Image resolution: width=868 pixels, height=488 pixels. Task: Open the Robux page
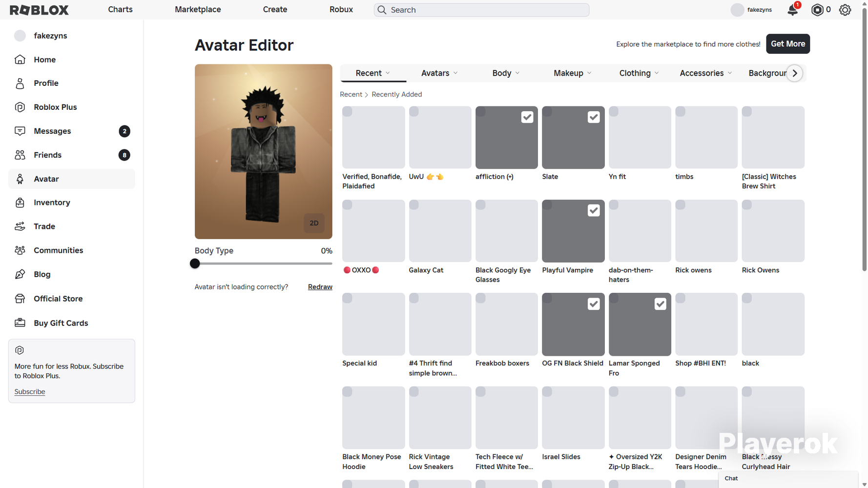tap(341, 10)
